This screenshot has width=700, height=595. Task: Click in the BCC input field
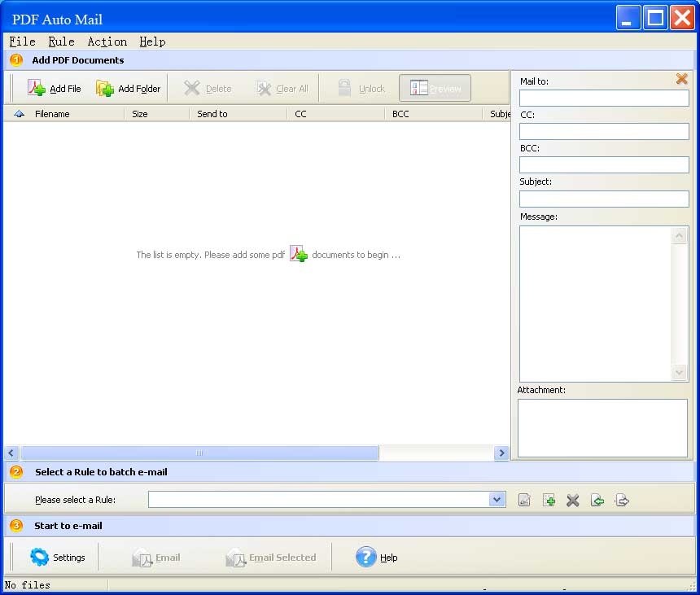point(604,164)
